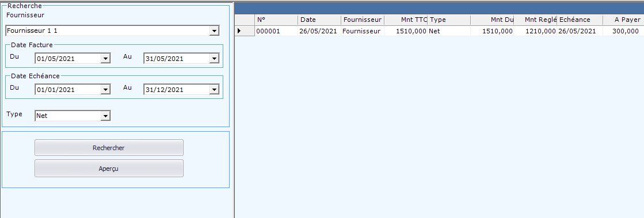Click the Fournisseur column header
644x218 pixels.
click(x=362, y=20)
